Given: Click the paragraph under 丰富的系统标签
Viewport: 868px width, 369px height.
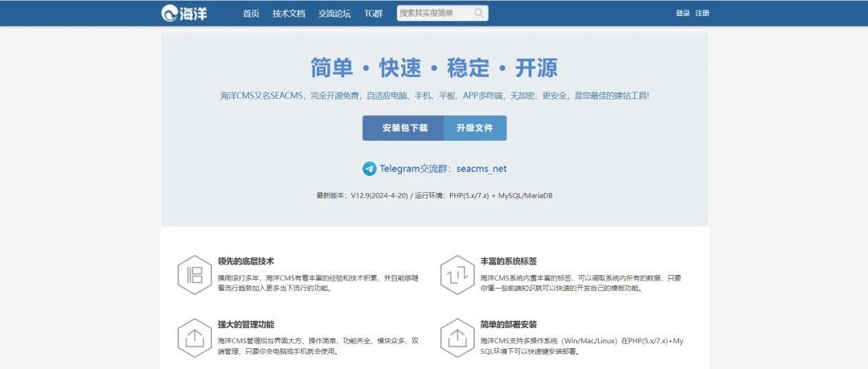Looking at the screenshot, I should [581, 283].
